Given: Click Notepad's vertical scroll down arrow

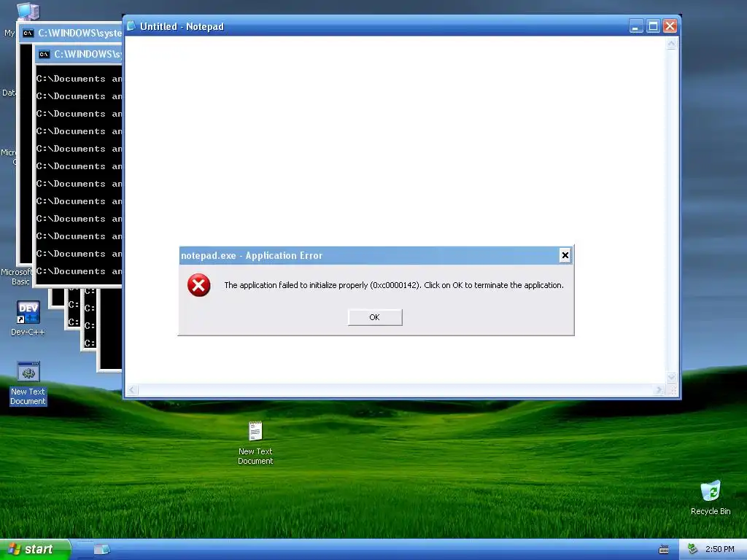Looking at the screenshot, I should point(671,378).
